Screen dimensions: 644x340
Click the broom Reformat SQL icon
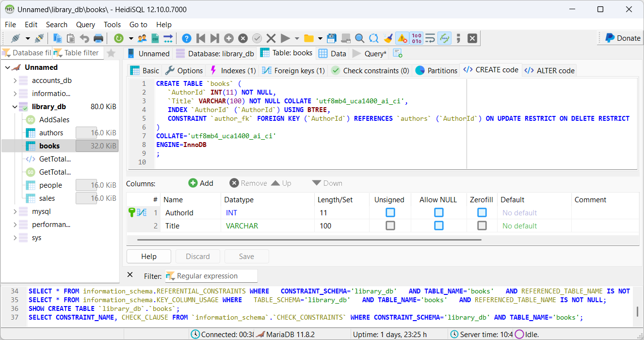click(x=388, y=38)
